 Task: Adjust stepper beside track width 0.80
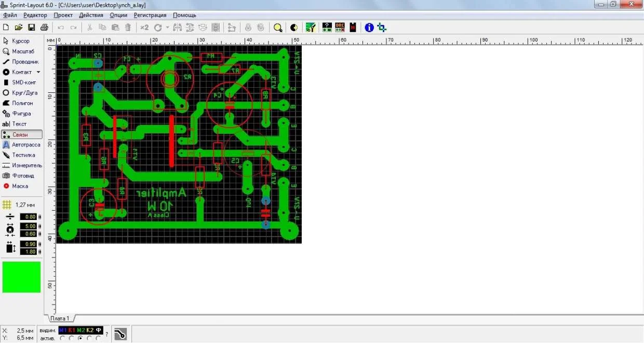(39, 217)
